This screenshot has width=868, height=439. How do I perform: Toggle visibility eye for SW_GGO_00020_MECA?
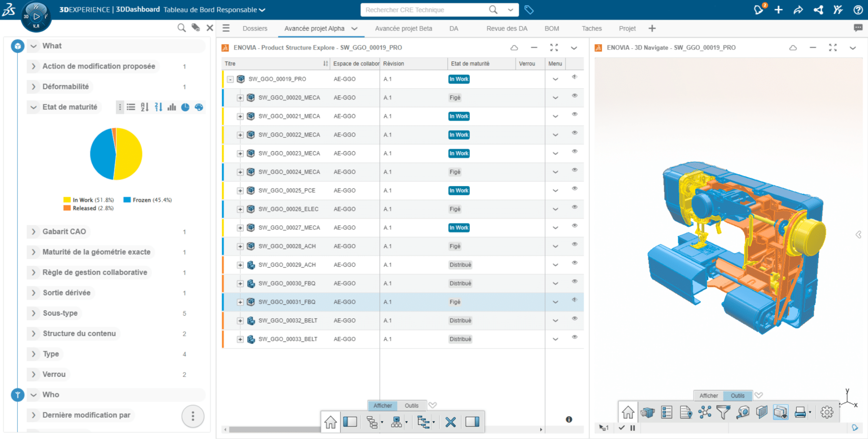575,96
